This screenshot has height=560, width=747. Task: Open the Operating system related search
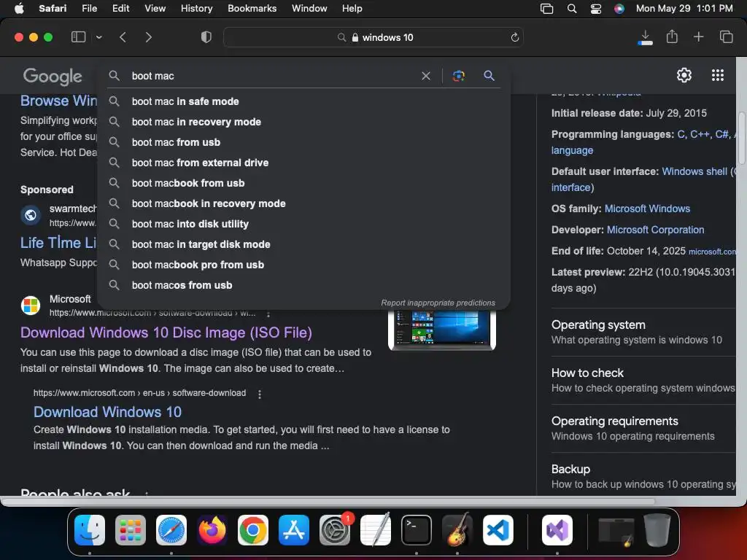(x=643, y=332)
